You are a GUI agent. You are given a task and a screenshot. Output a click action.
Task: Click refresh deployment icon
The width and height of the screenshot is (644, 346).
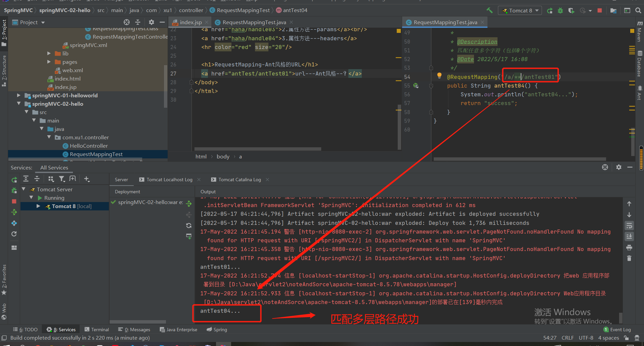(x=189, y=226)
